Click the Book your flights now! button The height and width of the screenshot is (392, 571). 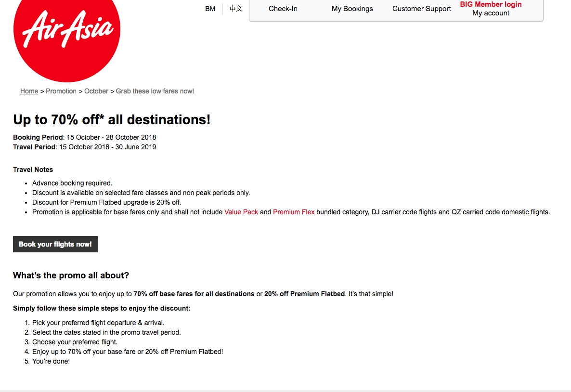55,244
